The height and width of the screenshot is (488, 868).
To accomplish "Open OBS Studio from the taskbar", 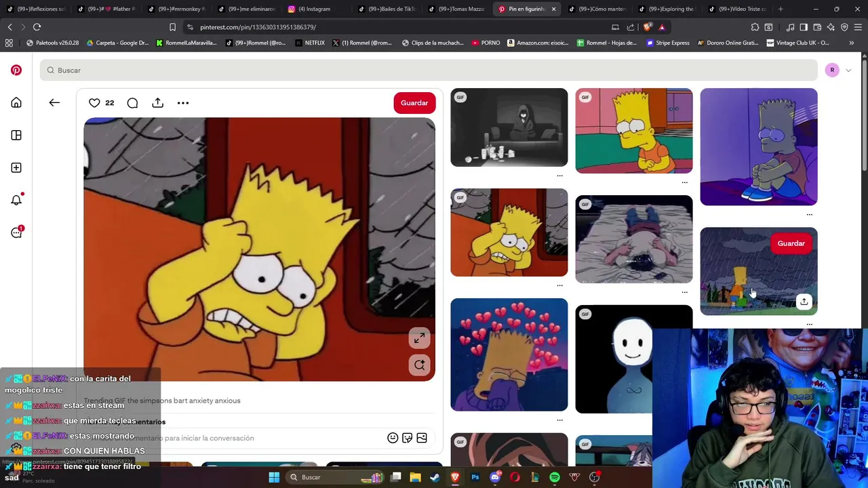I will [x=595, y=477].
